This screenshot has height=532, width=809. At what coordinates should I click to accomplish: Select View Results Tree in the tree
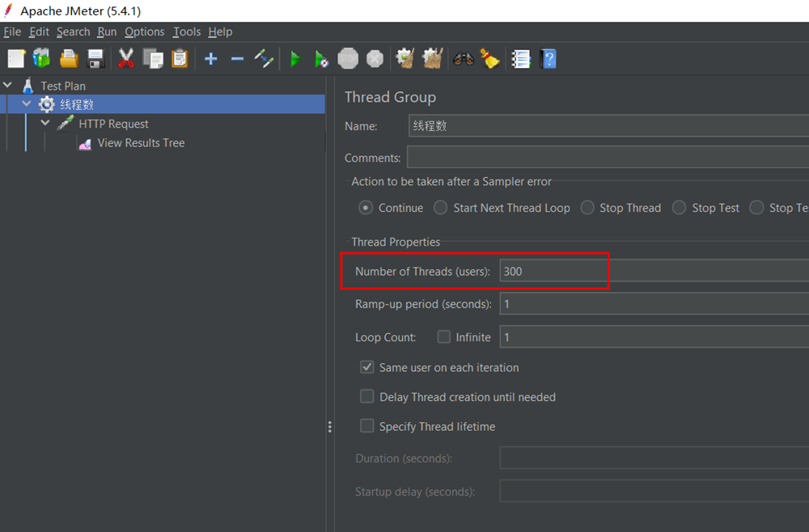pos(141,143)
